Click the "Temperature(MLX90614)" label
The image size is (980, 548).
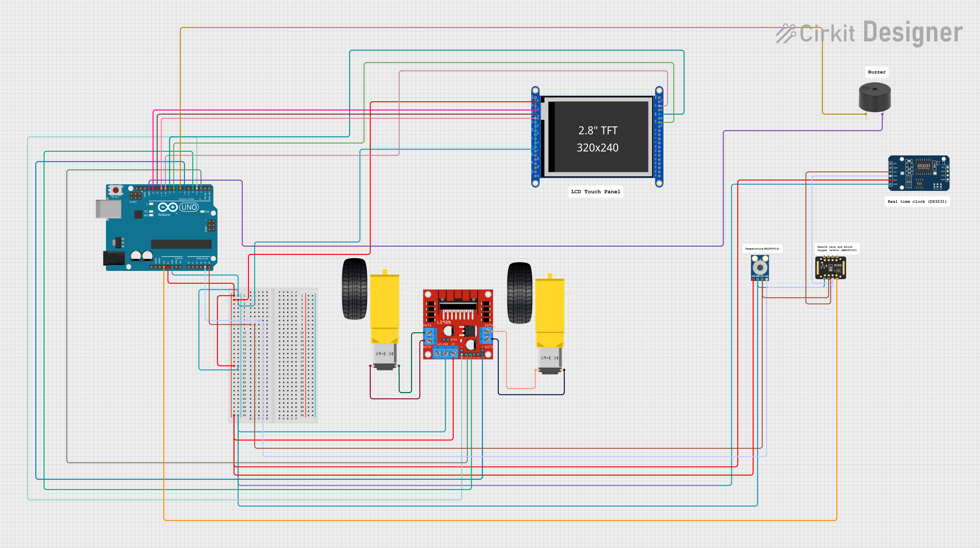pos(762,248)
